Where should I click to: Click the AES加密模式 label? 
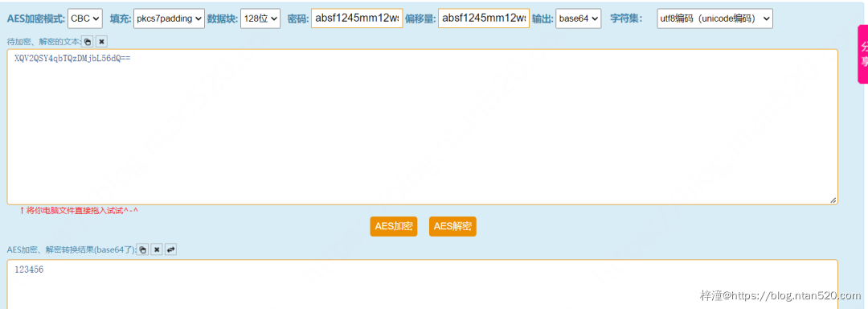click(36, 19)
